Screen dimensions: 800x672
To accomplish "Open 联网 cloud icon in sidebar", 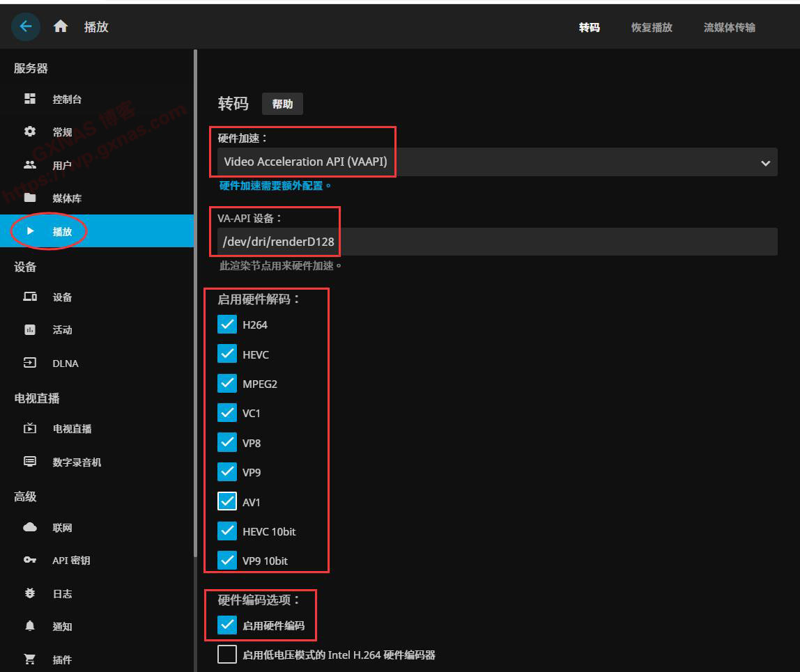I will click(30, 528).
